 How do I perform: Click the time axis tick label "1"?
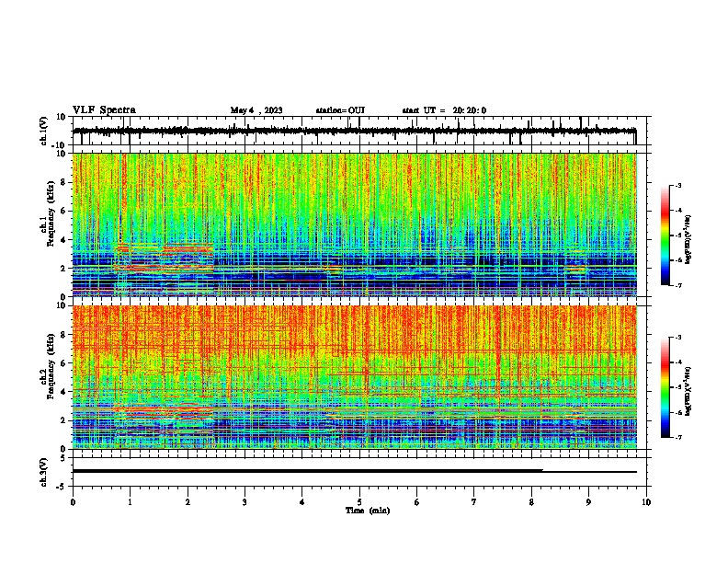(130, 502)
